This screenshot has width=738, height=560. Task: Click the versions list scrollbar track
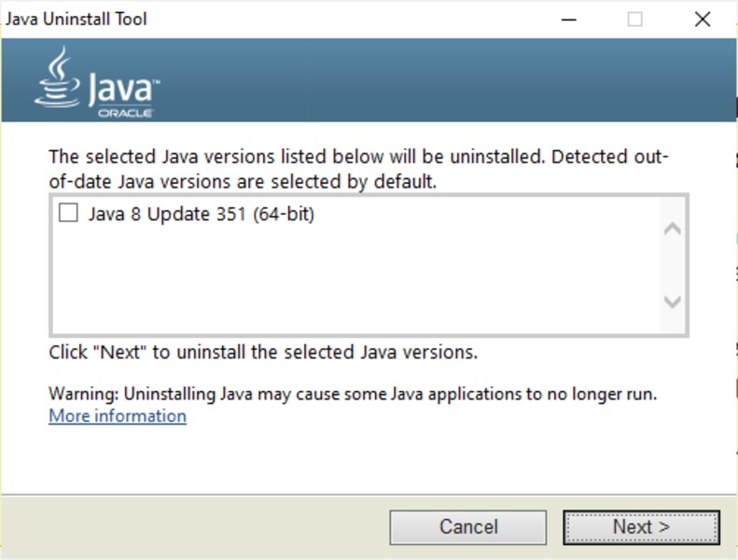click(x=672, y=265)
